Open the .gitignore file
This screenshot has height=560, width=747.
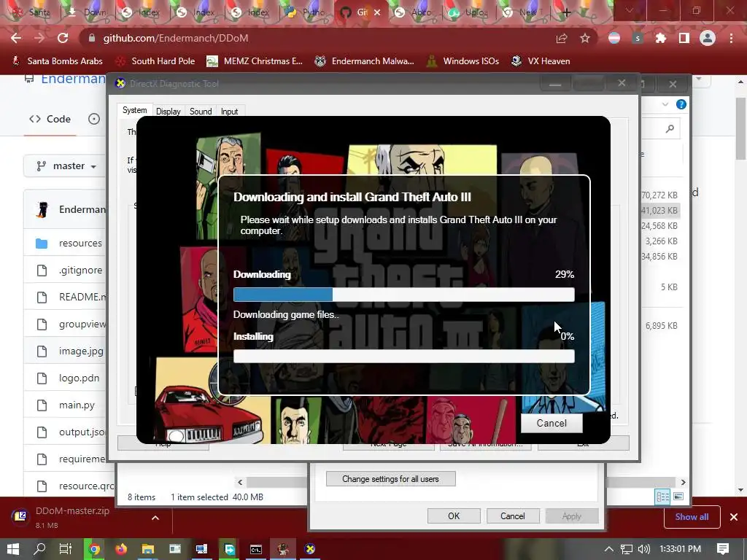(80, 270)
